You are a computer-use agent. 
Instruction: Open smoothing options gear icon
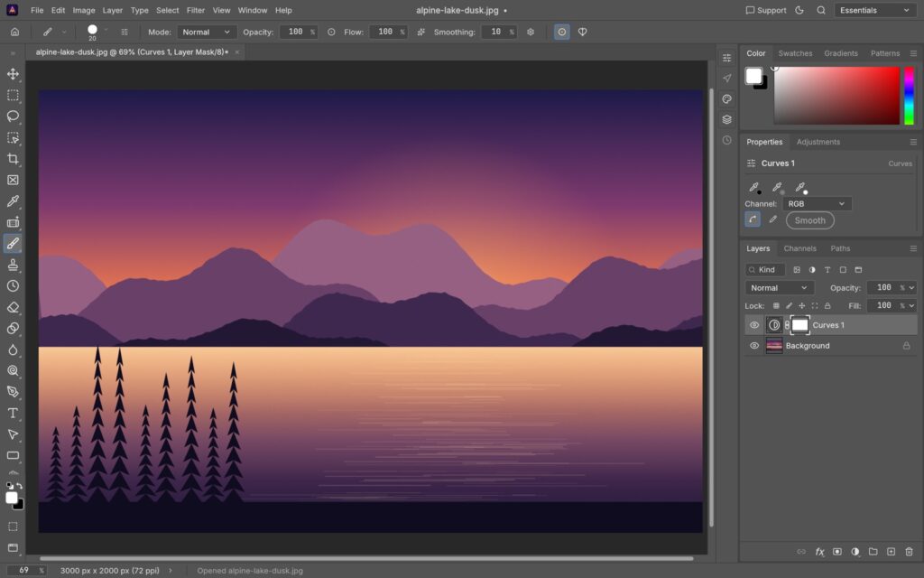[531, 32]
